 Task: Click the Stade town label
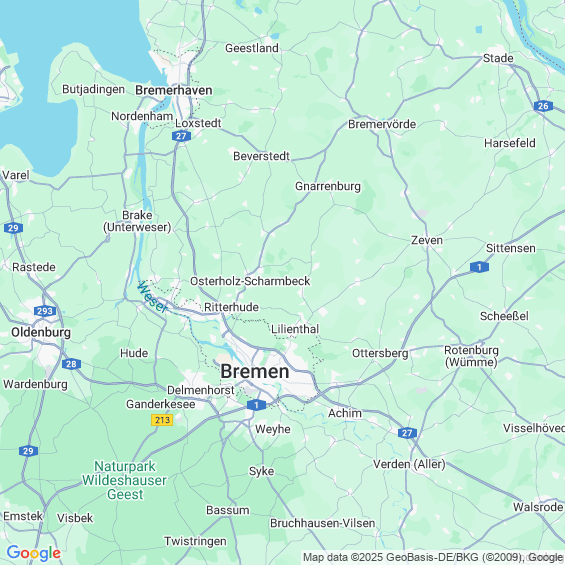click(498, 58)
